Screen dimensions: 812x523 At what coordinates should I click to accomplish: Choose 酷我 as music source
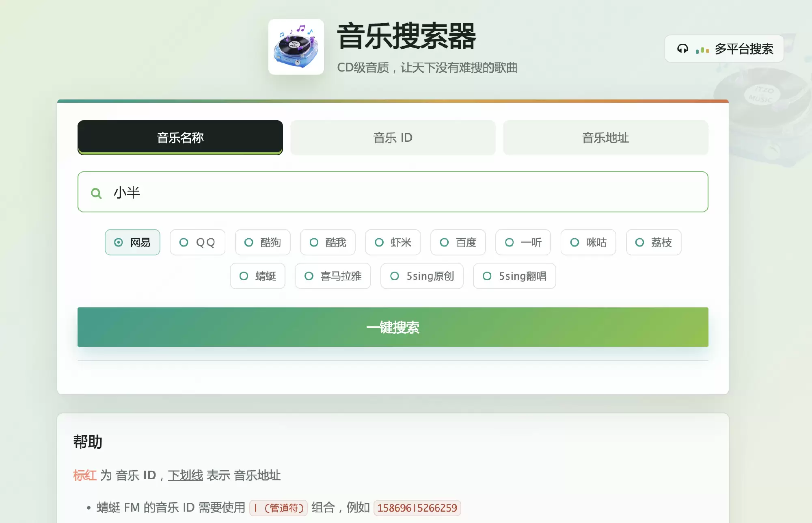click(328, 242)
